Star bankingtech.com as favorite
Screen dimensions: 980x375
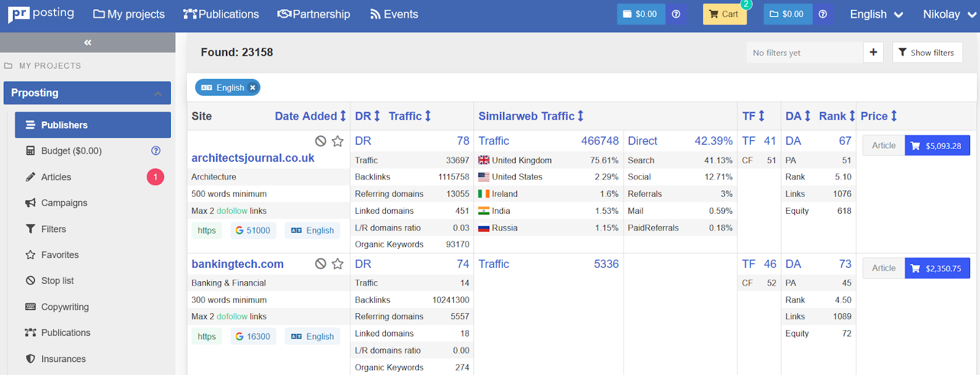pyautogui.click(x=337, y=263)
